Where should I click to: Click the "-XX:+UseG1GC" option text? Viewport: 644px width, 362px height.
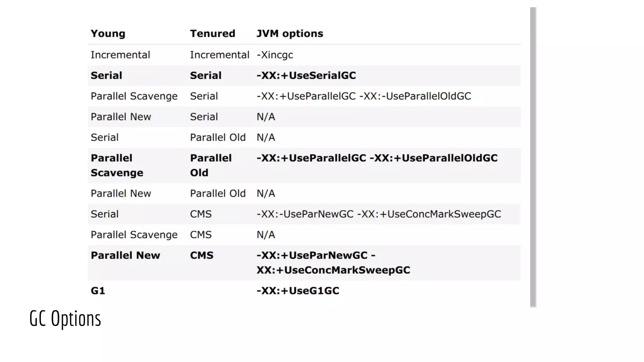(x=298, y=291)
